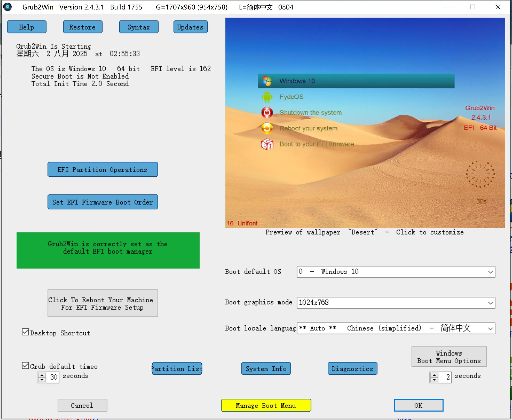Viewport: 512px width, 420px height.
Task: Click the Grub timeout value field showing 30
Action: tap(53, 377)
